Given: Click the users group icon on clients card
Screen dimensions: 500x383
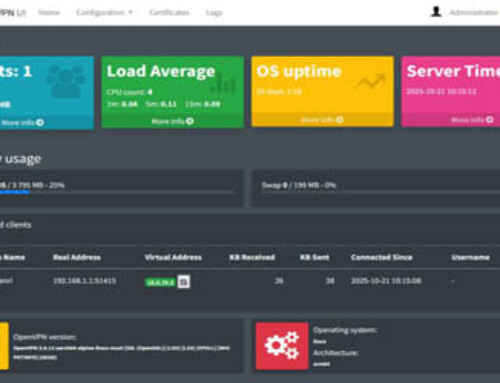Looking at the screenshot, I should [66, 81].
